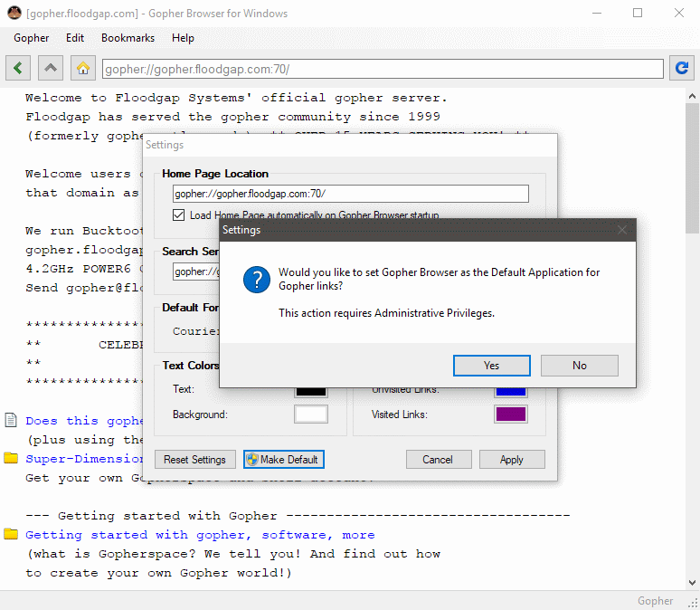
Task: Click the folder icon beside Super-Dimension link
Action: pyautogui.click(x=11, y=458)
